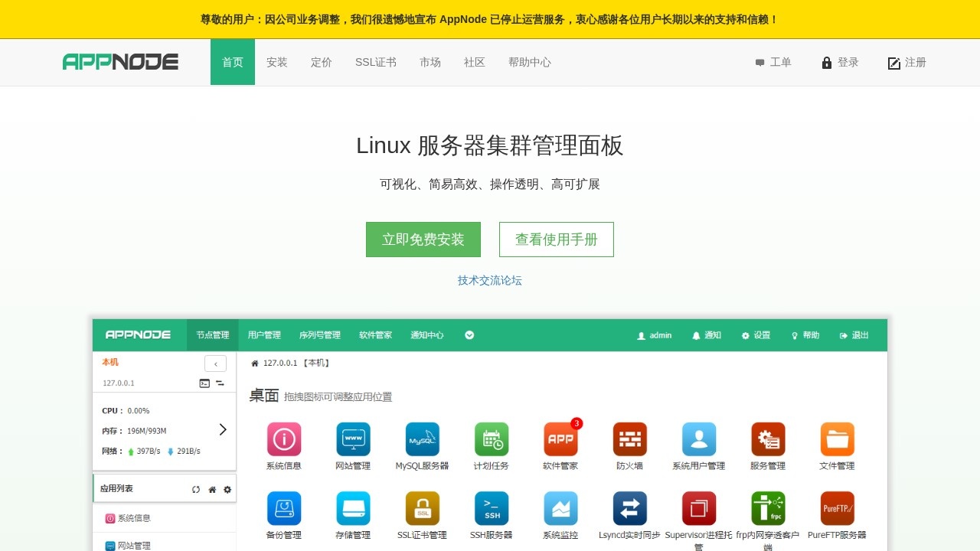Open the 帮助中心 nav item

pyautogui.click(x=530, y=62)
